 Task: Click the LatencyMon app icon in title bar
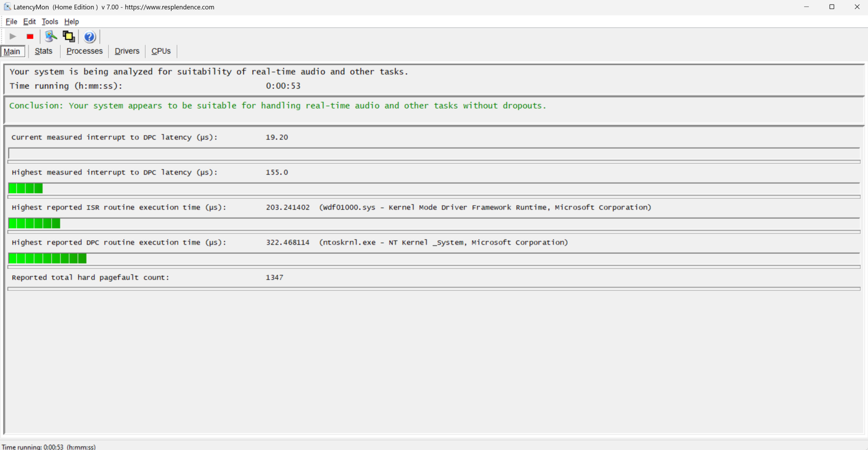pos(7,7)
